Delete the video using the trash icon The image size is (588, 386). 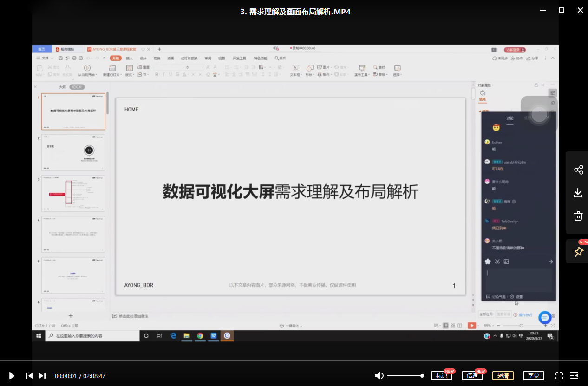tap(578, 216)
